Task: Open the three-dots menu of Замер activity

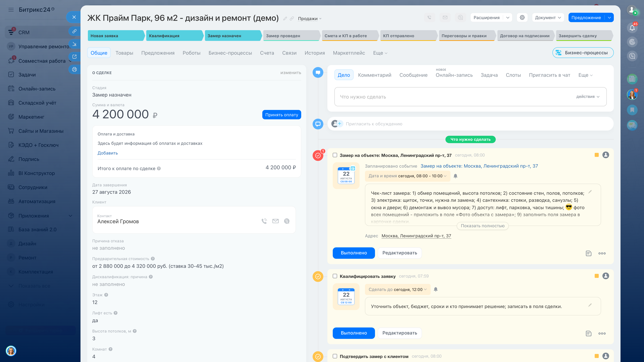Action: tap(602, 253)
